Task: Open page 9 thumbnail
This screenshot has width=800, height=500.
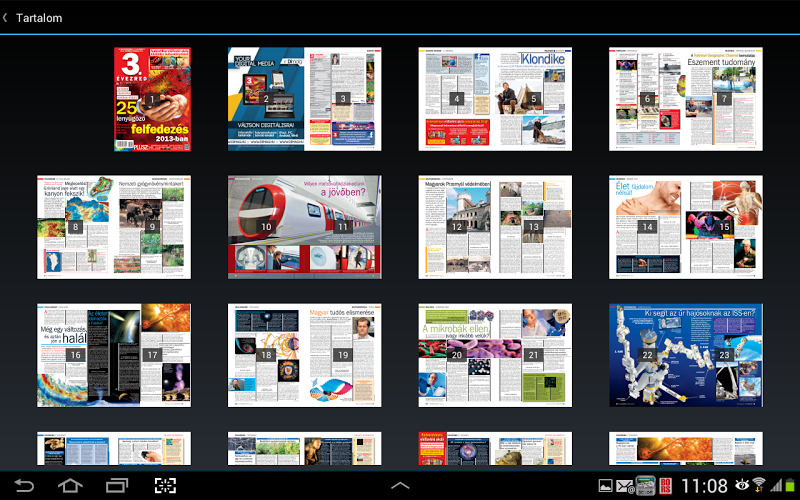Action: point(152,227)
